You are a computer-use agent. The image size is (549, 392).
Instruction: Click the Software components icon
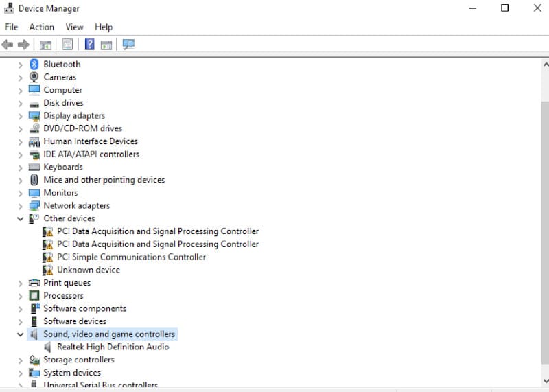pyautogui.click(x=35, y=308)
